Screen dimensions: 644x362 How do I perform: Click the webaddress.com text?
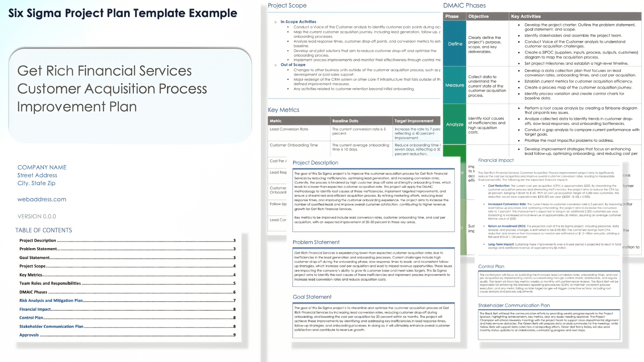click(x=42, y=199)
